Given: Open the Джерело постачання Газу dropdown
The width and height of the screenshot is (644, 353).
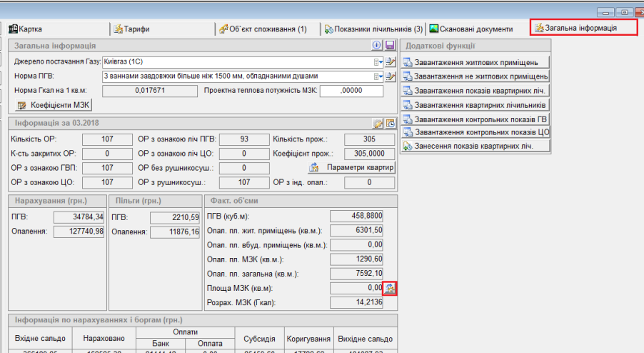Looking at the screenshot, I should (380, 62).
